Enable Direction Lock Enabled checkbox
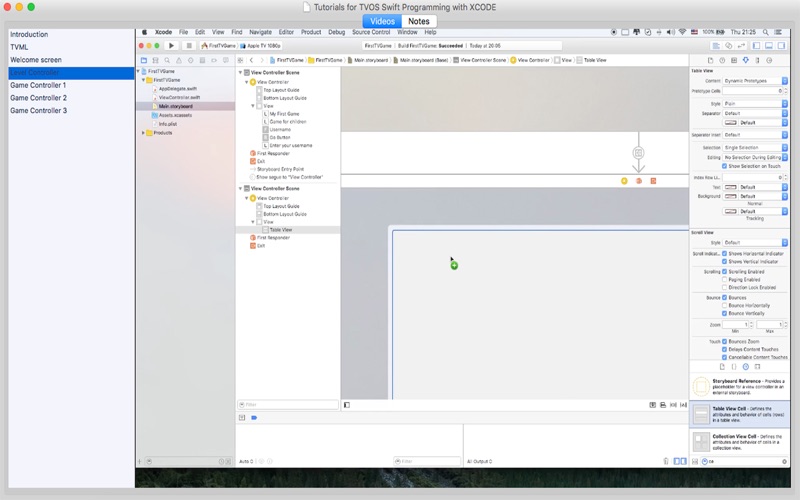The width and height of the screenshot is (800, 500). (x=724, y=287)
